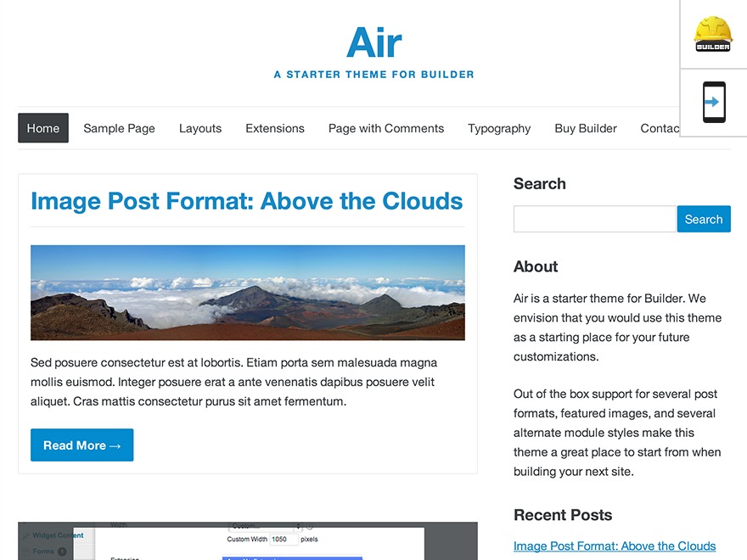
Task: Click the About widget heading
Action: coord(536,266)
